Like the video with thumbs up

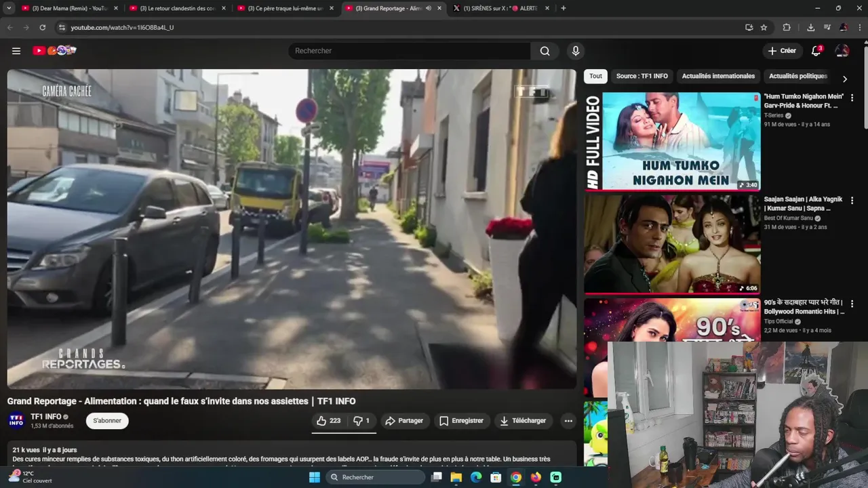[328, 421]
